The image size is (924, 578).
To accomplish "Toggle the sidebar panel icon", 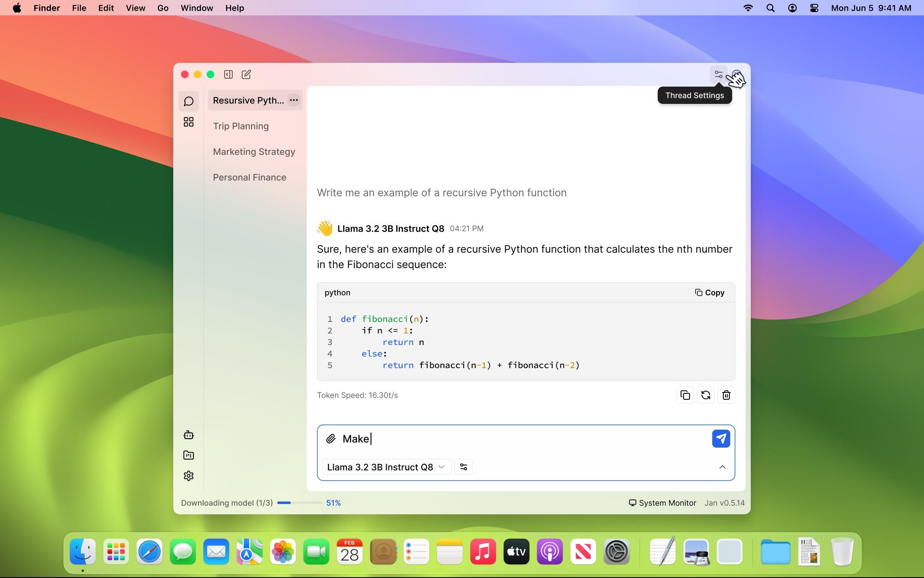I will 228,74.
